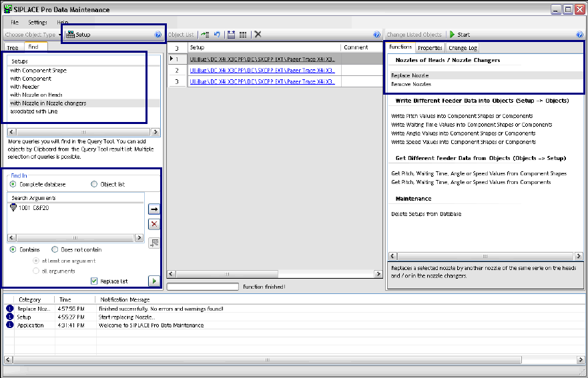
Task: Click the X delete icon in Object List toolbar
Action: click(x=258, y=35)
